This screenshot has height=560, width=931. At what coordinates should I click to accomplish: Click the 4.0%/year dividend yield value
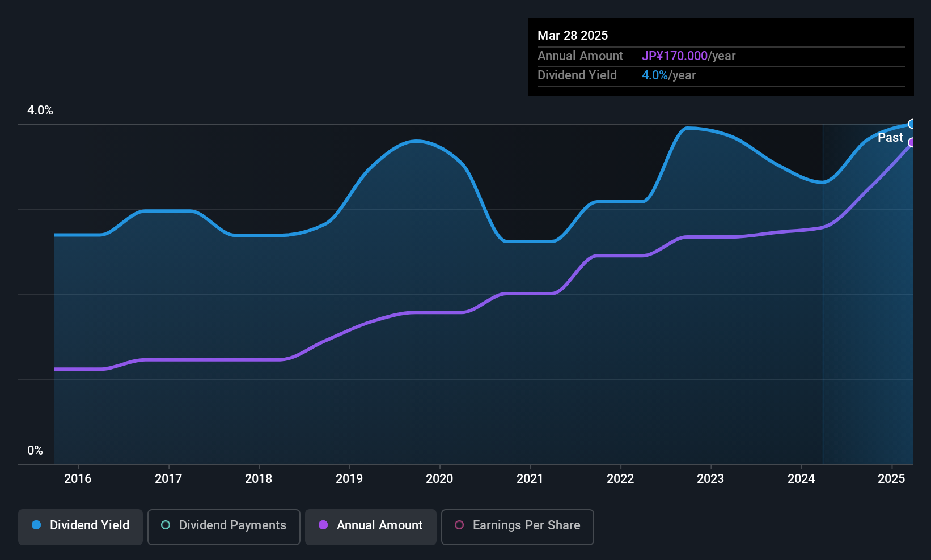point(668,75)
